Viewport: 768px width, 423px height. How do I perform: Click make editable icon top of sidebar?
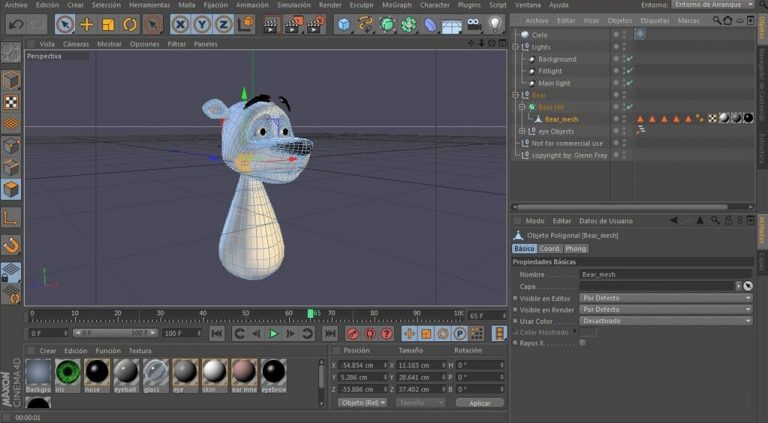11,52
